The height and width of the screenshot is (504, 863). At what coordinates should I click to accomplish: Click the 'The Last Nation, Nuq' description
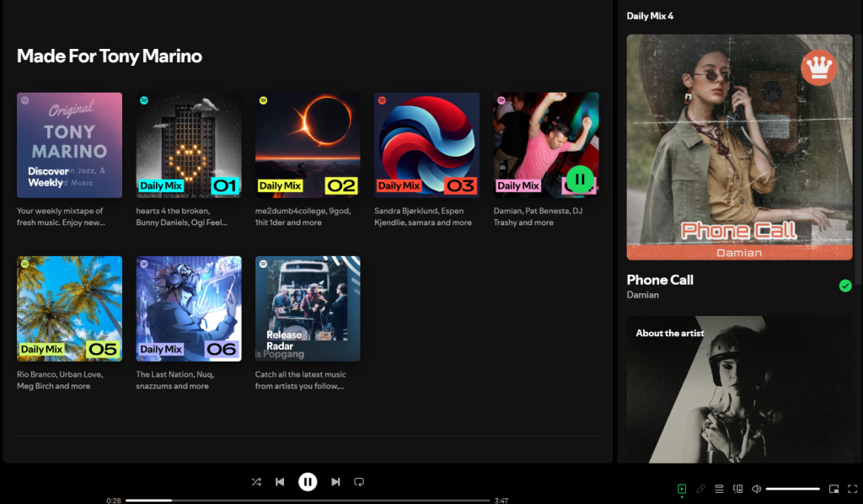click(175, 380)
